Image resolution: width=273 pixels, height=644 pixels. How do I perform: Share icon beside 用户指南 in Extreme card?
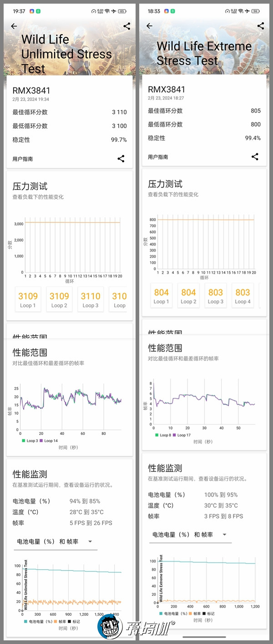pyautogui.click(x=255, y=157)
